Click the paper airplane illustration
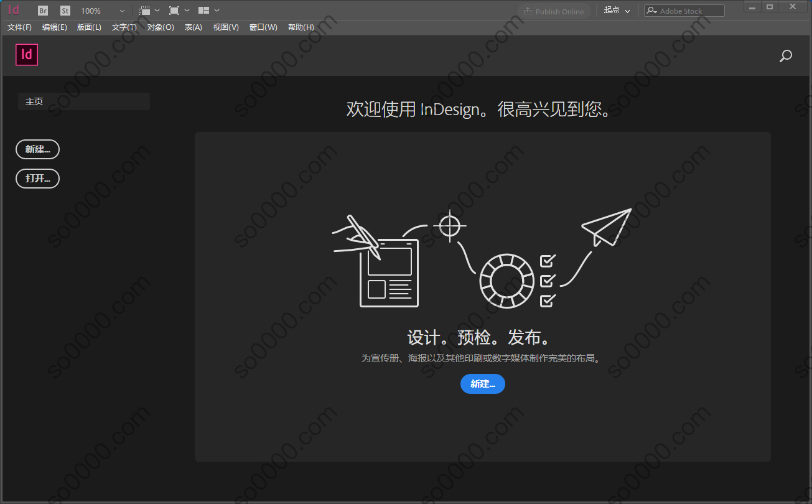 point(607,227)
